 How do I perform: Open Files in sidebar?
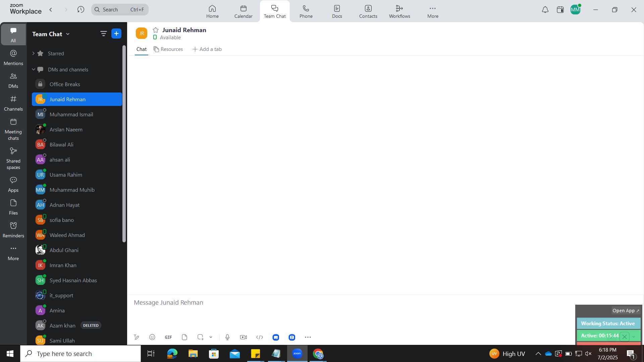click(13, 207)
